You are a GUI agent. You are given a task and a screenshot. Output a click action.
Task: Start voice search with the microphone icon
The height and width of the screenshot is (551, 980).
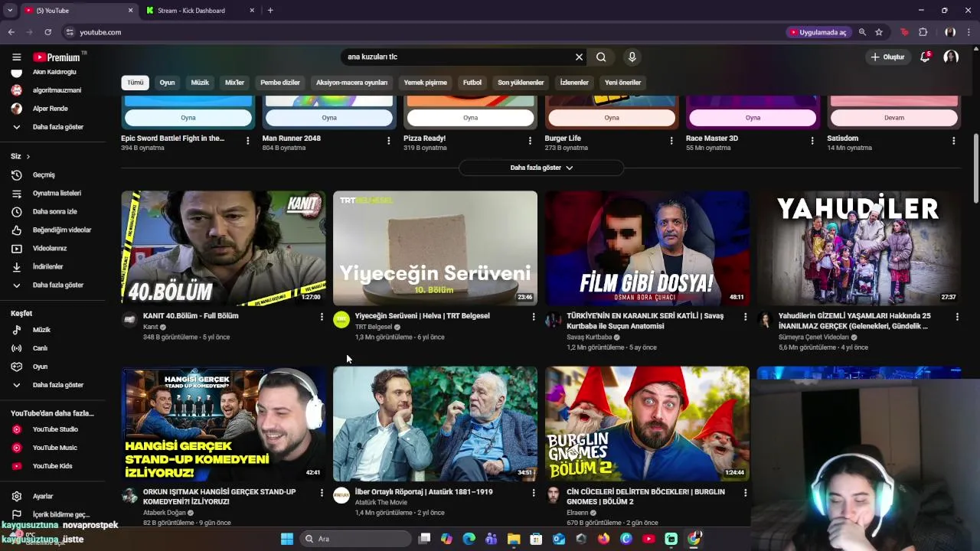pyautogui.click(x=632, y=57)
